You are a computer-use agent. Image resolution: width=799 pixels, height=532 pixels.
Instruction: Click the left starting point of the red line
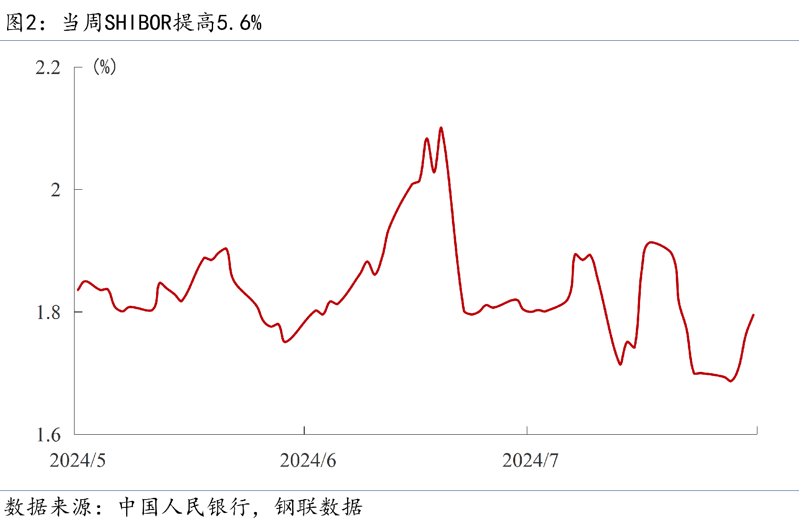click(78, 290)
